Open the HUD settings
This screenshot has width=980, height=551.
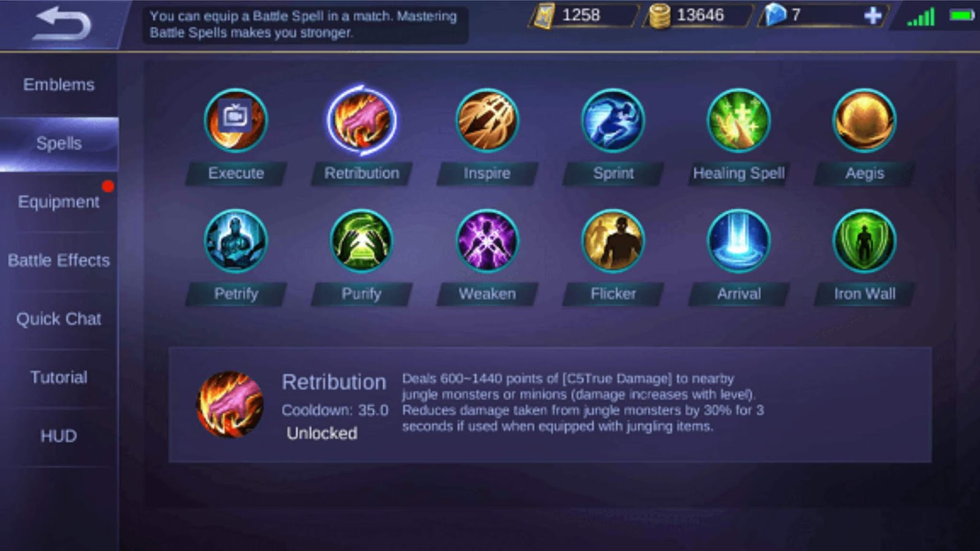[x=59, y=436]
